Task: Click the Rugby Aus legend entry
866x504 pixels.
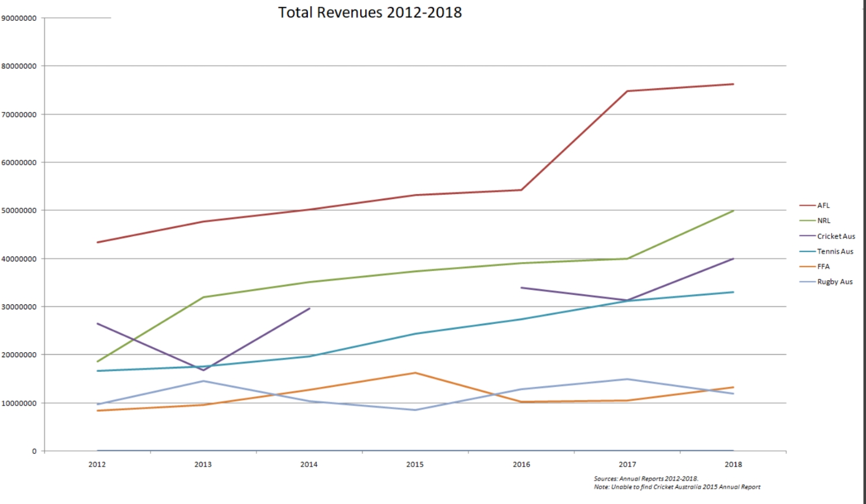Action: 826,282
